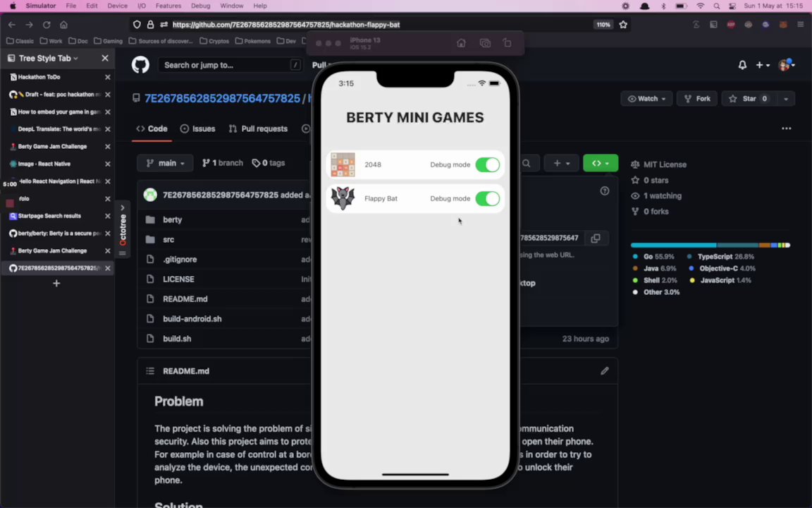
Task: Click the simulator Home button icon
Action: (x=461, y=43)
